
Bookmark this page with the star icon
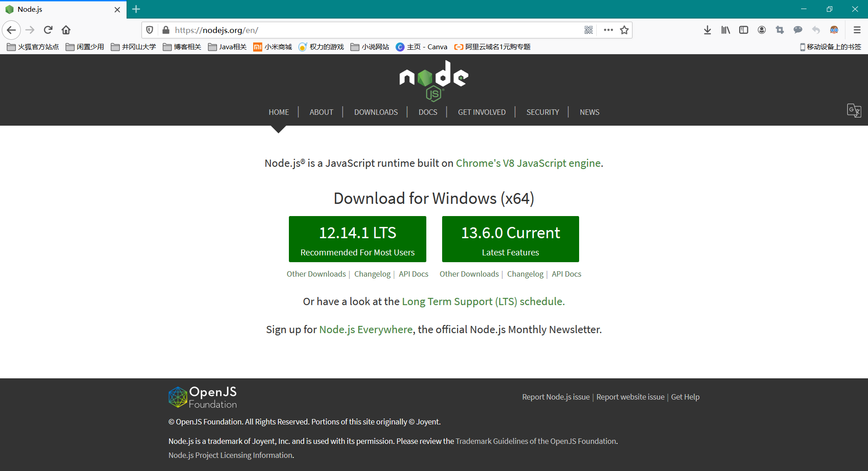(624, 30)
